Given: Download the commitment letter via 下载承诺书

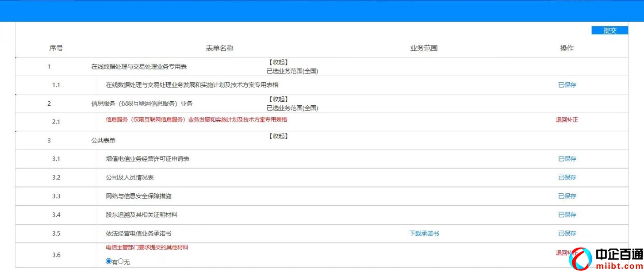Looking at the screenshot, I should pos(424,234).
